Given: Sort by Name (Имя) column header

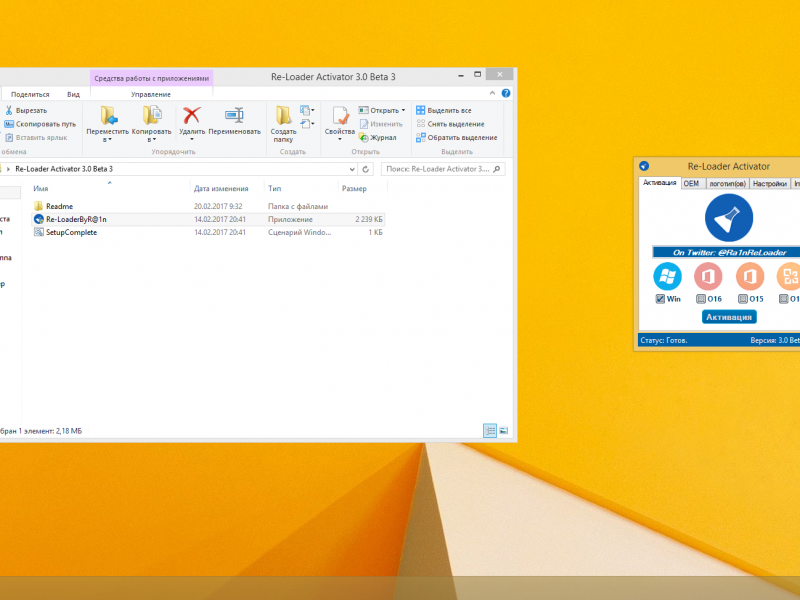Looking at the screenshot, I should [x=41, y=189].
